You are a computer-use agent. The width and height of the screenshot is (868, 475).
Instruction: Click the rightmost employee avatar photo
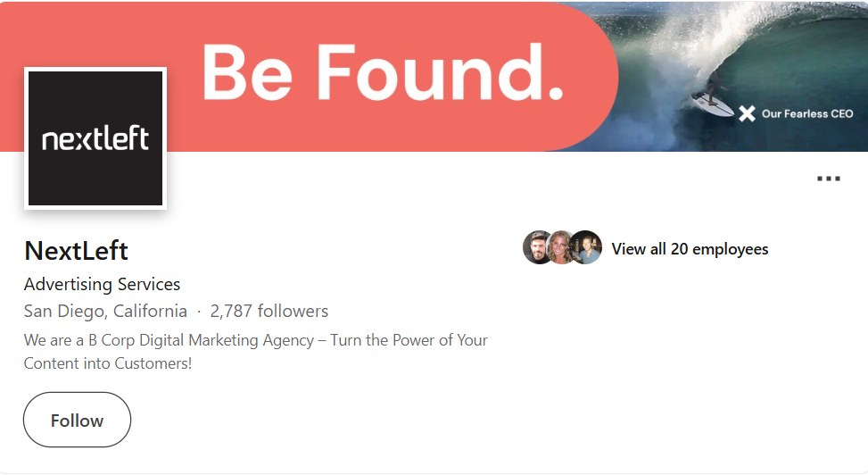coord(586,248)
